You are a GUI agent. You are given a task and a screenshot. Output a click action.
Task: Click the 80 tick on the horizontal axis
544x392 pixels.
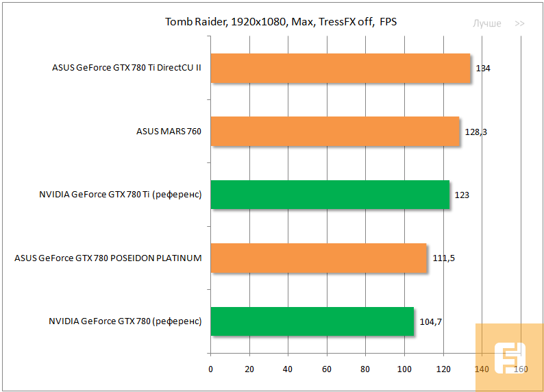pos(365,369)
